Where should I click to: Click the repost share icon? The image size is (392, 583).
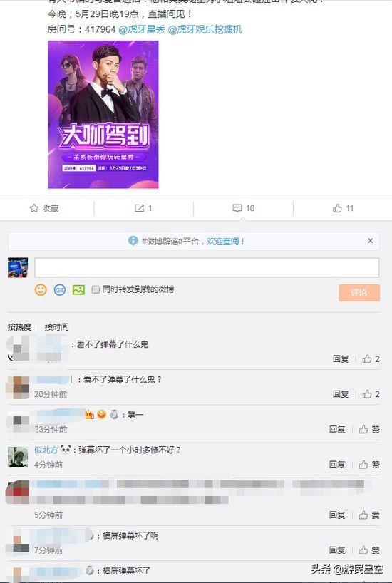point(139,208)
